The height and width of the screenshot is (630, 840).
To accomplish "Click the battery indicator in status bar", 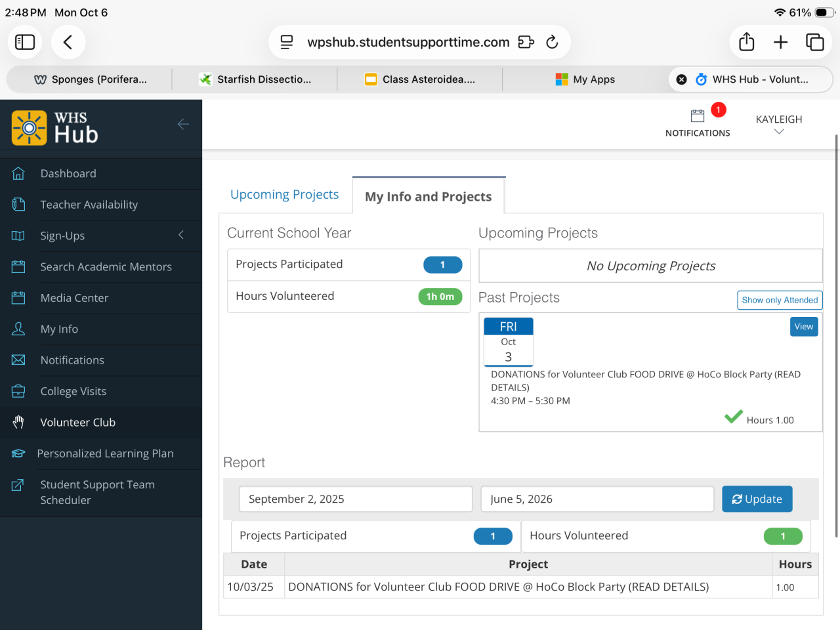I will [826, 12].
